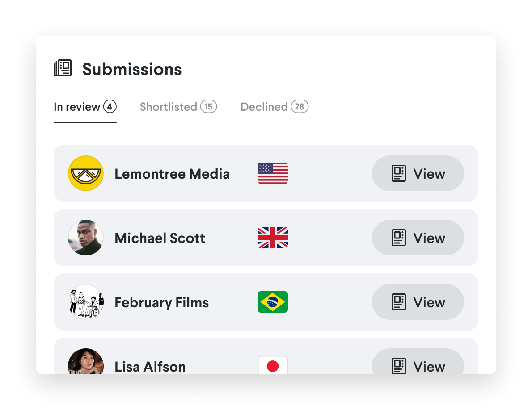Click the February Films name
Image resolution: width=532 pixels, height=410 pixels.
162,302
